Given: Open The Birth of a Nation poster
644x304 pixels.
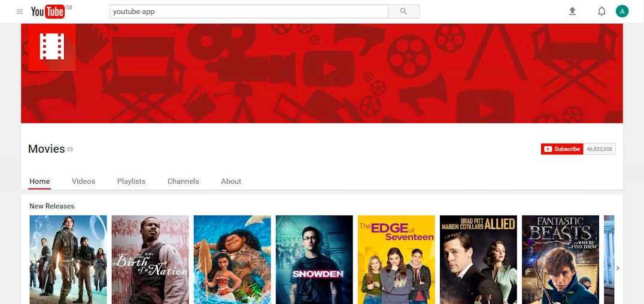Looking at the screenshot, I should [150, 260].
